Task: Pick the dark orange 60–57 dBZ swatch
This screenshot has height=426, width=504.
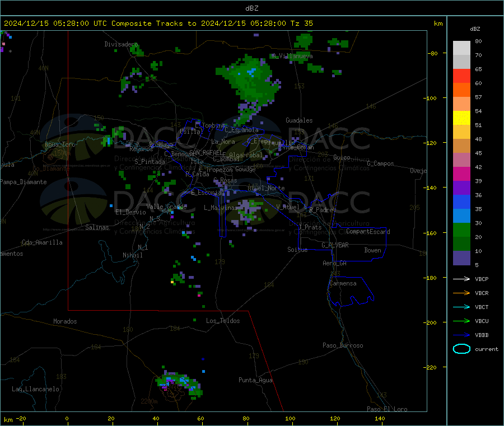Action: 461,90
